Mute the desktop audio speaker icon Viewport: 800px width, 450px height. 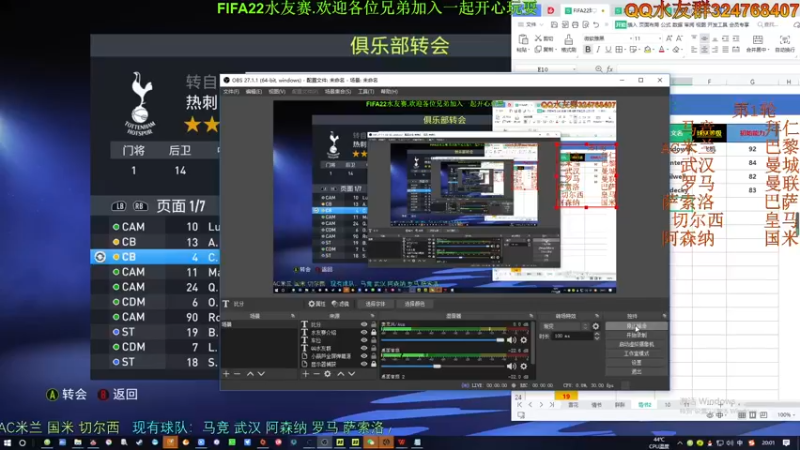(512, 366)
